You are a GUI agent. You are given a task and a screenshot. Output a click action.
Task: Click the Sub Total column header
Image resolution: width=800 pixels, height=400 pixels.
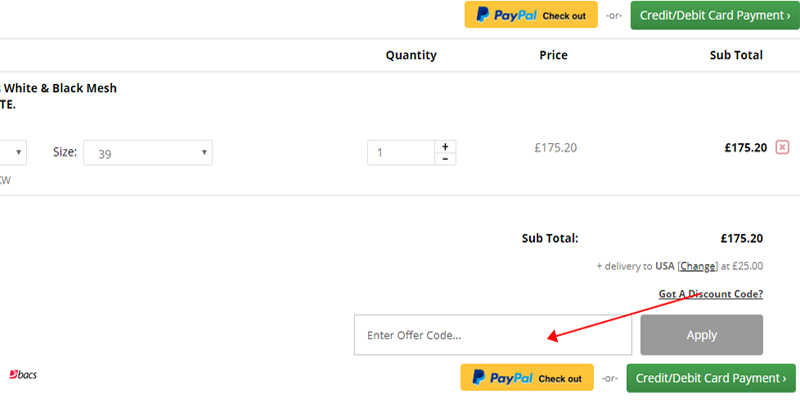pyautogui.click(x=736, y=55)
